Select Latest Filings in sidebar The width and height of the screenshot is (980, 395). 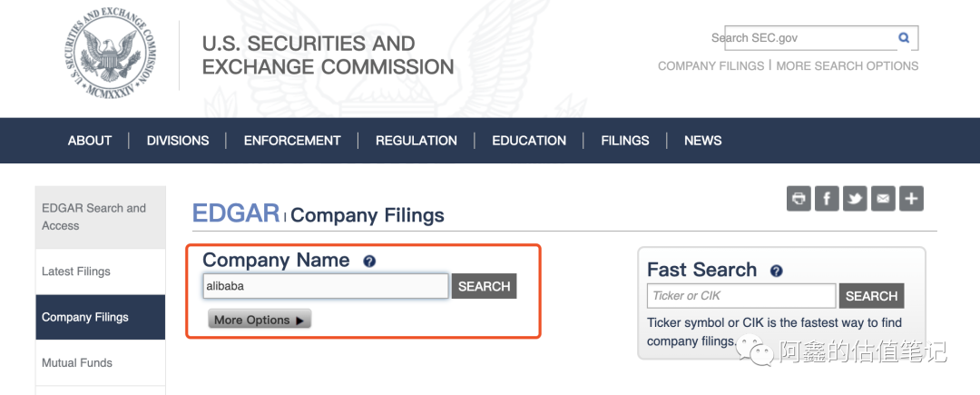(x=76, y=272)
